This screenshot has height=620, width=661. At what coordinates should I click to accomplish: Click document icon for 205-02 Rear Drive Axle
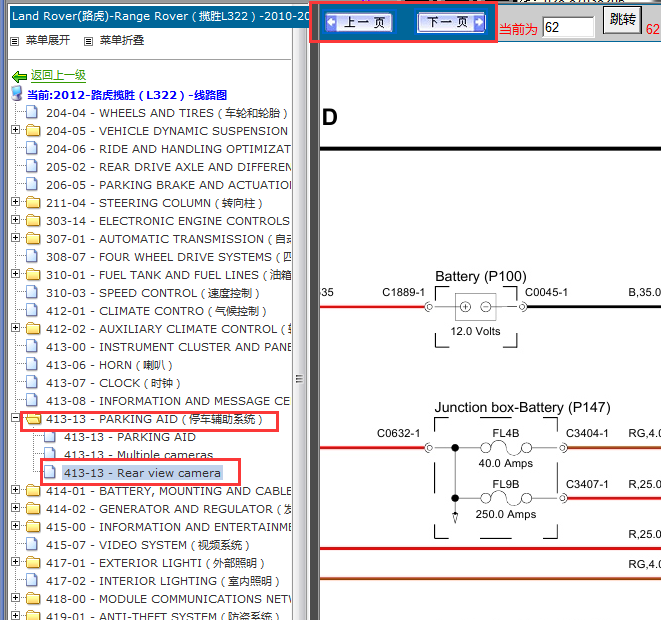[x=32, y=166]
